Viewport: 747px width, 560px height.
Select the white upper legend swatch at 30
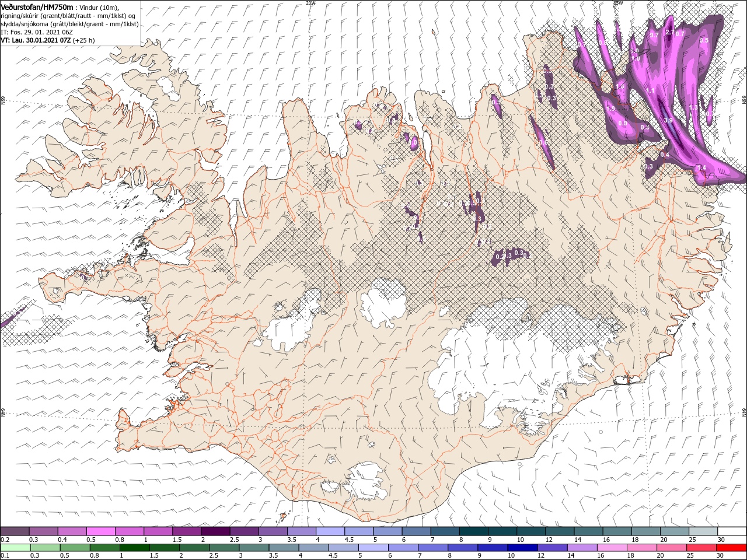732,531
